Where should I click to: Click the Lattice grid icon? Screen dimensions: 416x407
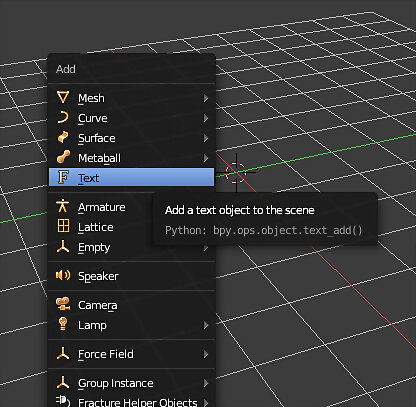pyautogui.click(x=63, y=226)
